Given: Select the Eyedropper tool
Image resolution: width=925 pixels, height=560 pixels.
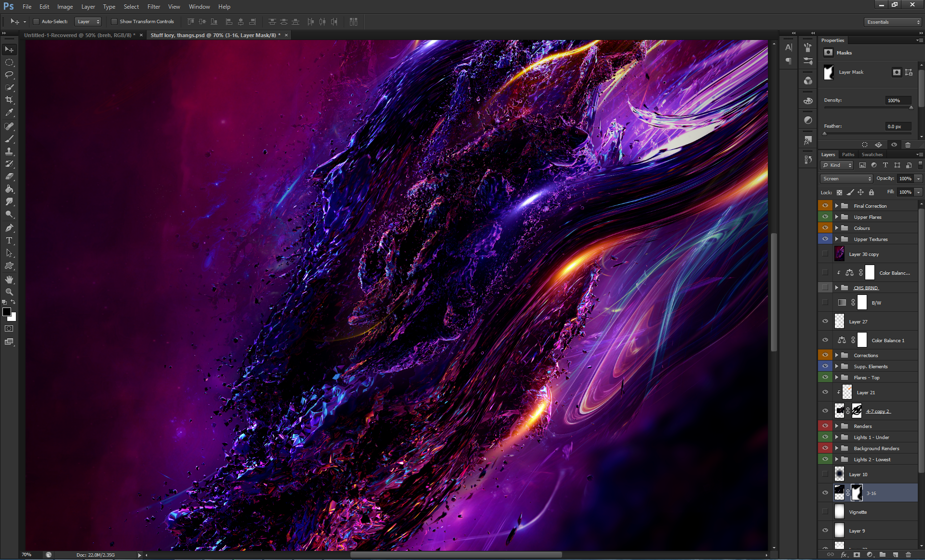Looking at the screenshot, I should [9, 113].
